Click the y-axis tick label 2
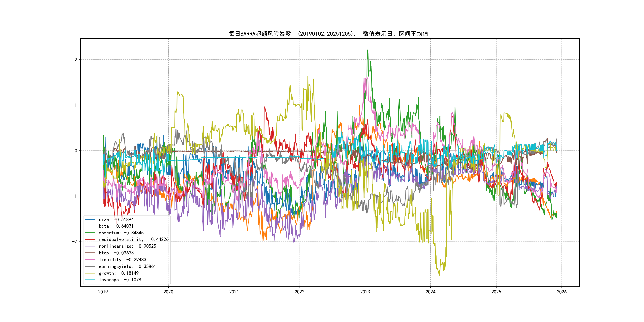644x322 pixels. (76, 60)
